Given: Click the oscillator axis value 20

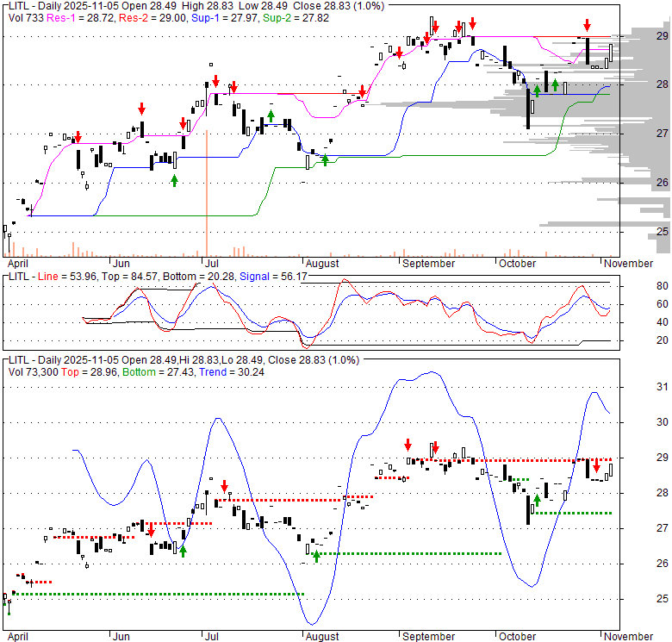Looking at the screenshot, I should (663, 340).
